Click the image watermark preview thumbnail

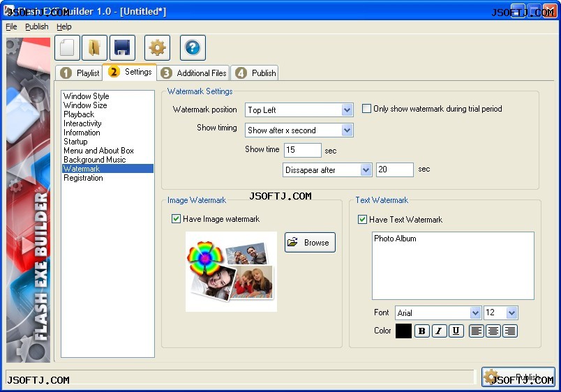tap(231, 271)
